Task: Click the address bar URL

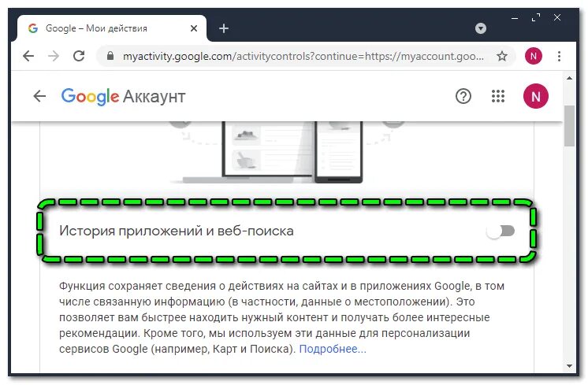Action: [x=303, y=56]
